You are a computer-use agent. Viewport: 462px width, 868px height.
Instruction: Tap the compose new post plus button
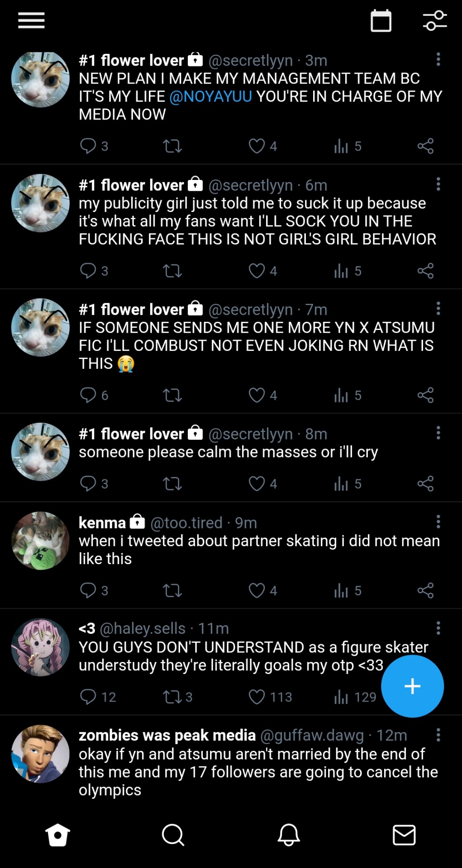(412, 686)
